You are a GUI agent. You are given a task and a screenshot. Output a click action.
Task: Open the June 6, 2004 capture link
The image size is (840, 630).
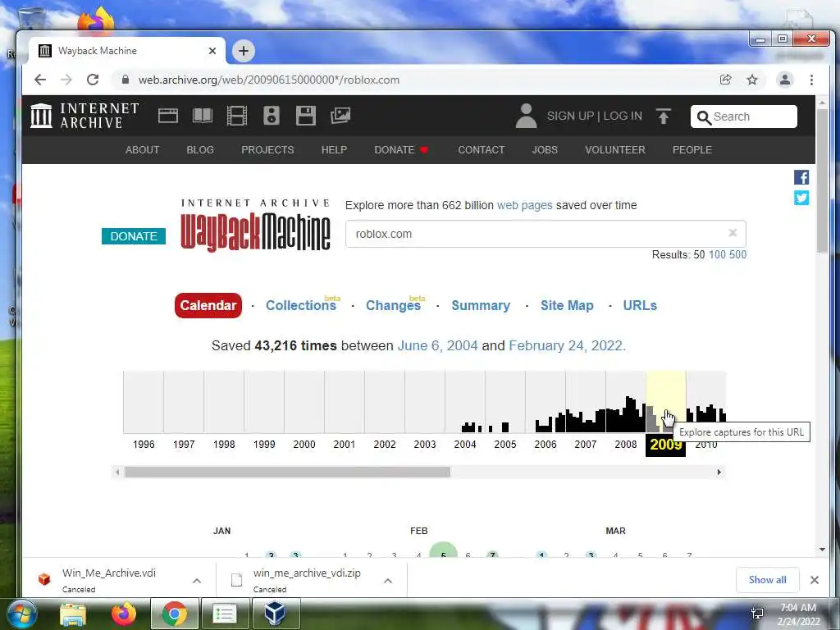click(x=437, y=345)
